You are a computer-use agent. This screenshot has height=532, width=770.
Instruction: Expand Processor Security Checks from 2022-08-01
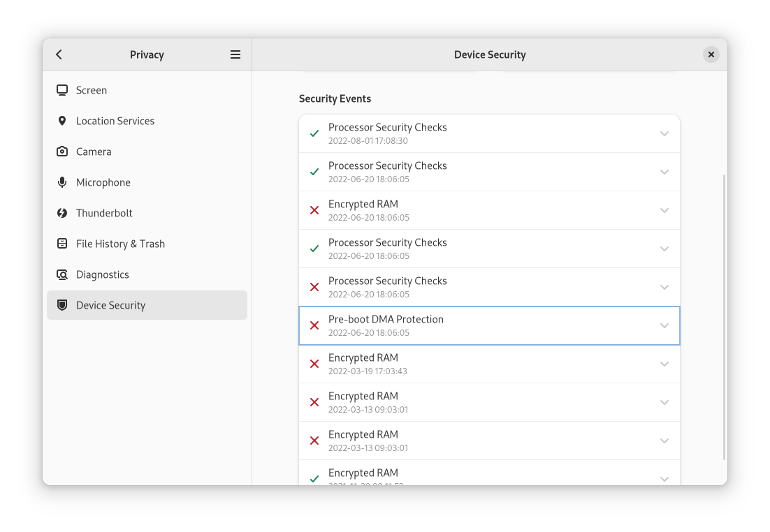pyautogui.click(x=664, y=133)
